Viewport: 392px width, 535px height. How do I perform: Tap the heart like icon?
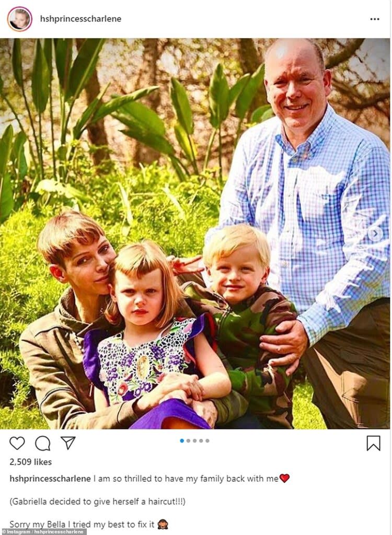17,443
